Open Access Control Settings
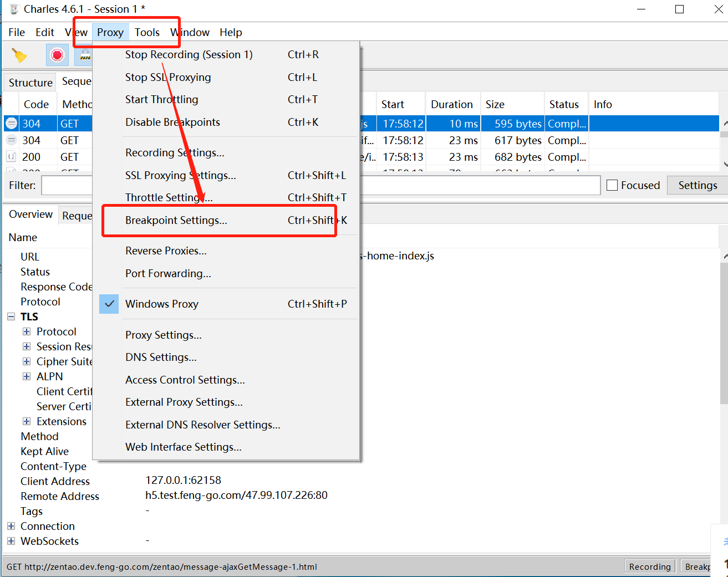 [225, 380]
